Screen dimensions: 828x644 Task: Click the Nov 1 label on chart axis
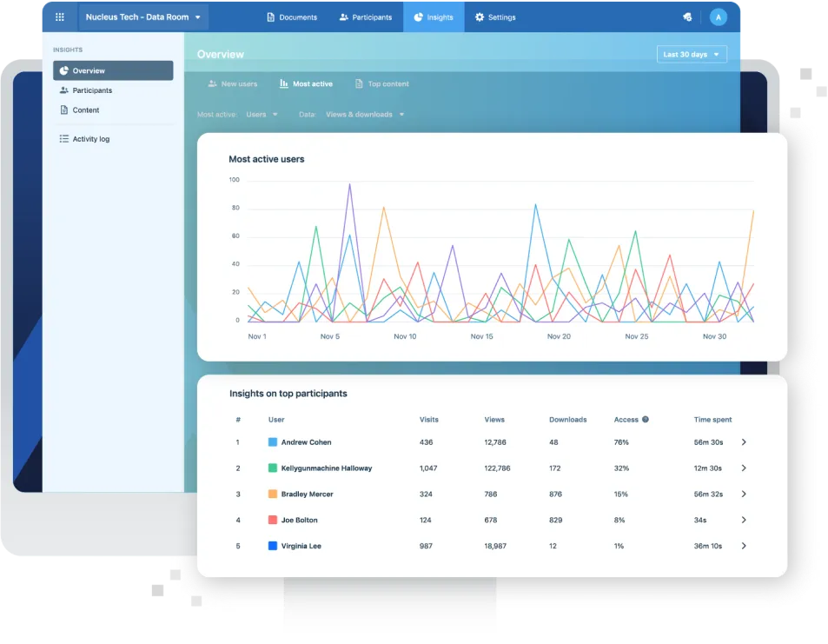click(x=257, y=336)
